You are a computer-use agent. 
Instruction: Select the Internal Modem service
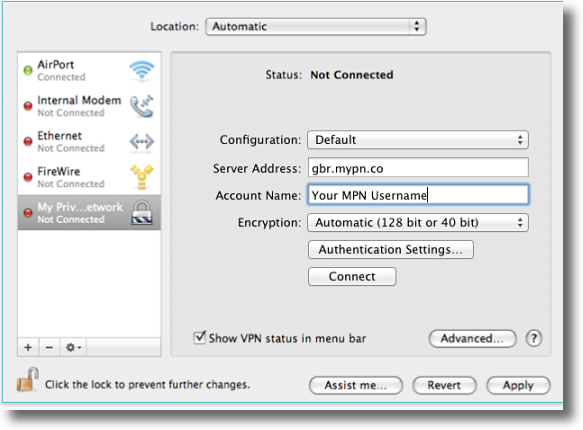tap(89, 106)
